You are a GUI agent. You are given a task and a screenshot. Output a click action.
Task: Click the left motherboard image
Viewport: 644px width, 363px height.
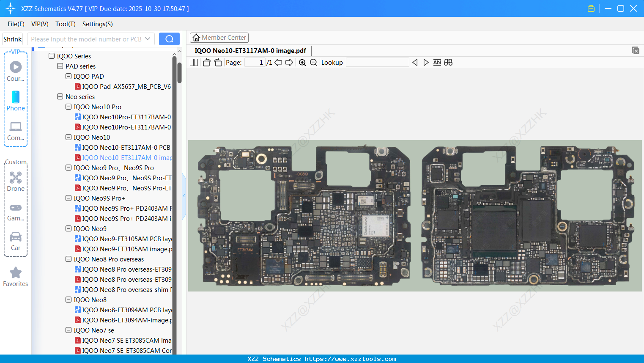point(304,216)
